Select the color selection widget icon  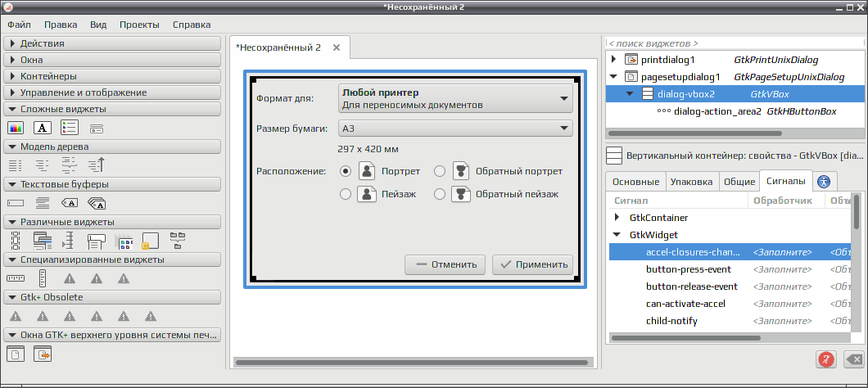tap(16, 129)
